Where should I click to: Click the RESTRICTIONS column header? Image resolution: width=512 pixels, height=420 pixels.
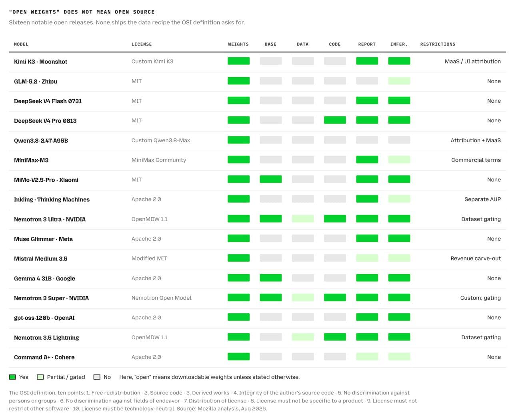(x=438, y=44)
